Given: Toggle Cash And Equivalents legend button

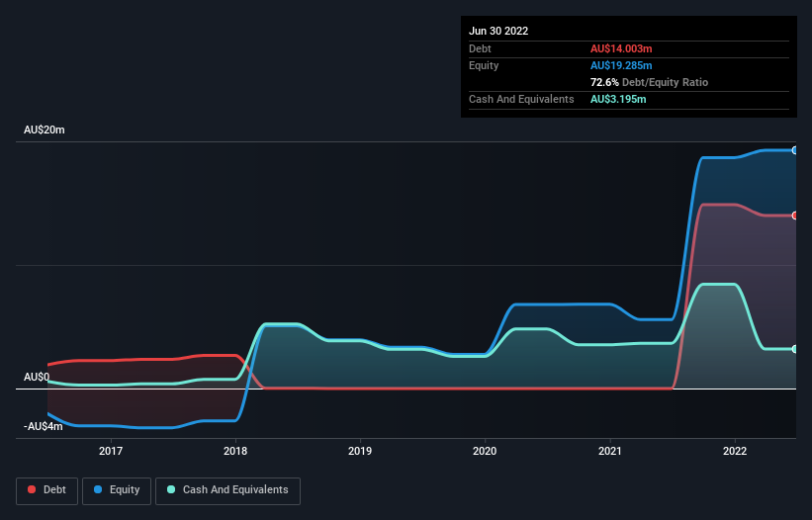Looking at the screenshot, I should (x=227, y=490).
